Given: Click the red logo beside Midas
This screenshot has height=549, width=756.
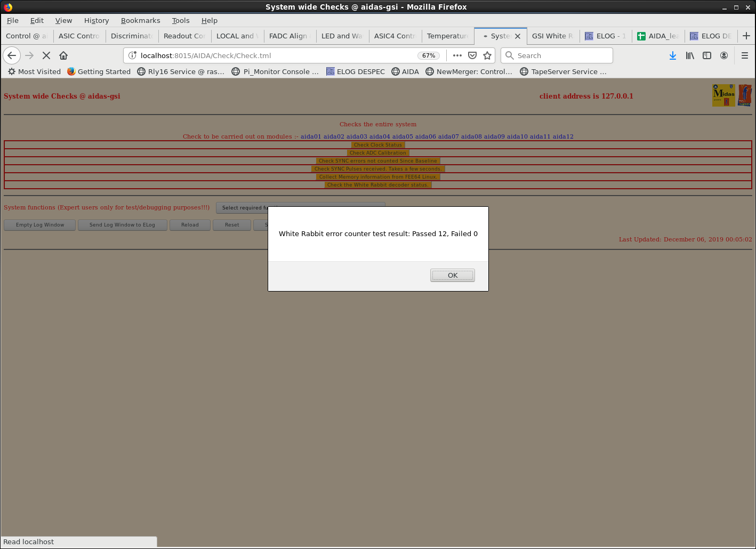Looking at the screenshot, I should 745,95.
